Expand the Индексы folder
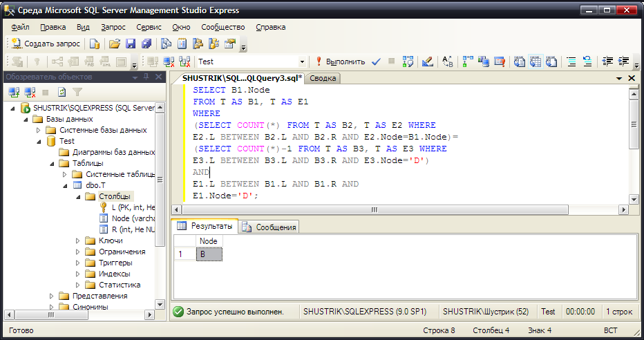The height and width of the screenshot is (340, 644). pos(78,274)
